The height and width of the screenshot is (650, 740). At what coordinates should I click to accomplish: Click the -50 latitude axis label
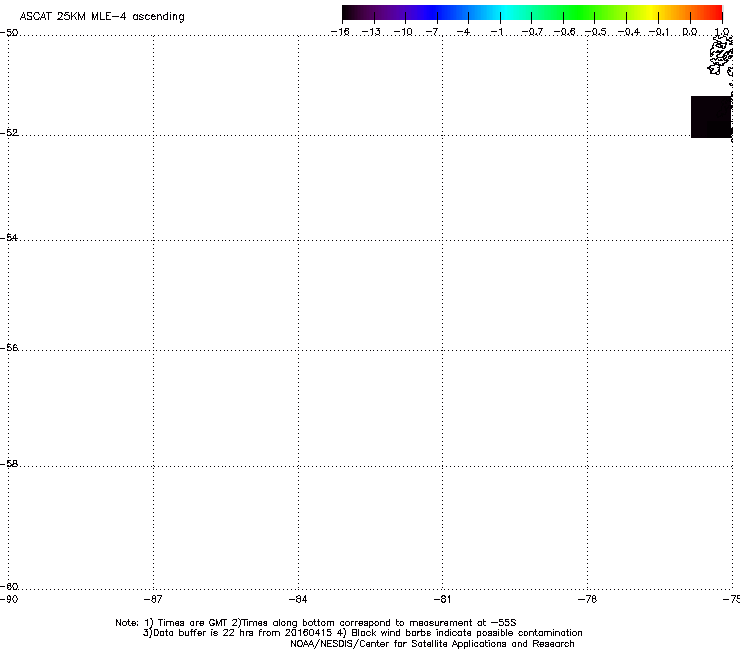[x=9, y=33]
